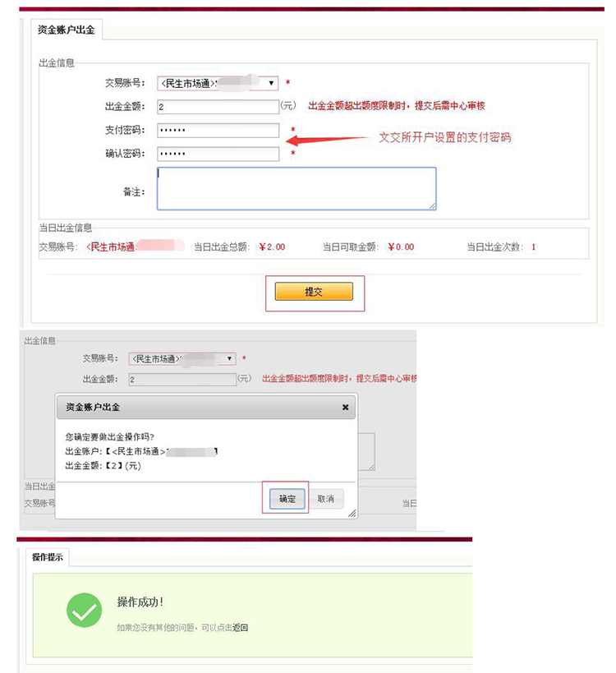Select the 操作提示 tab
Screen dimensions: 616x673
[48, 557]
